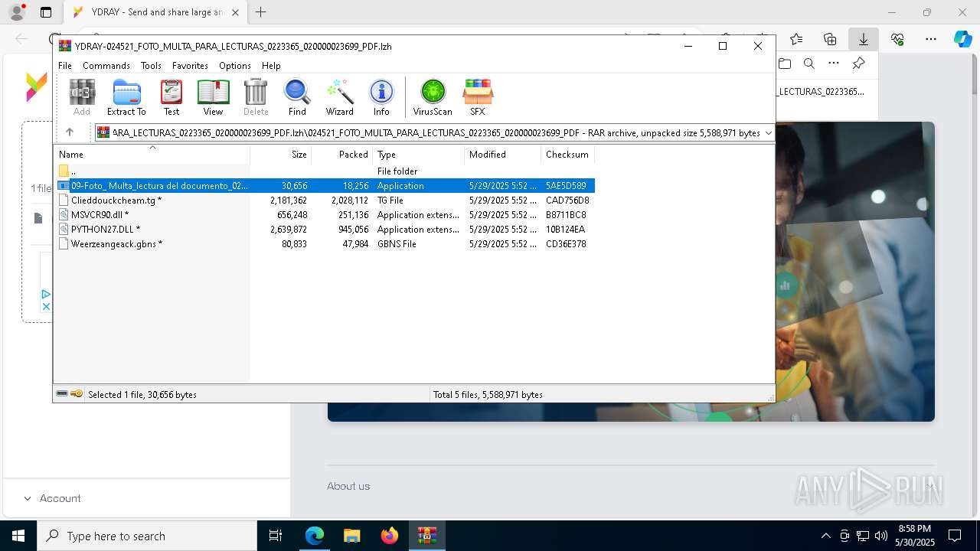Sort the file list by Name column
The width and height of the screenshot is (980, 551).
tap(152, 154)
